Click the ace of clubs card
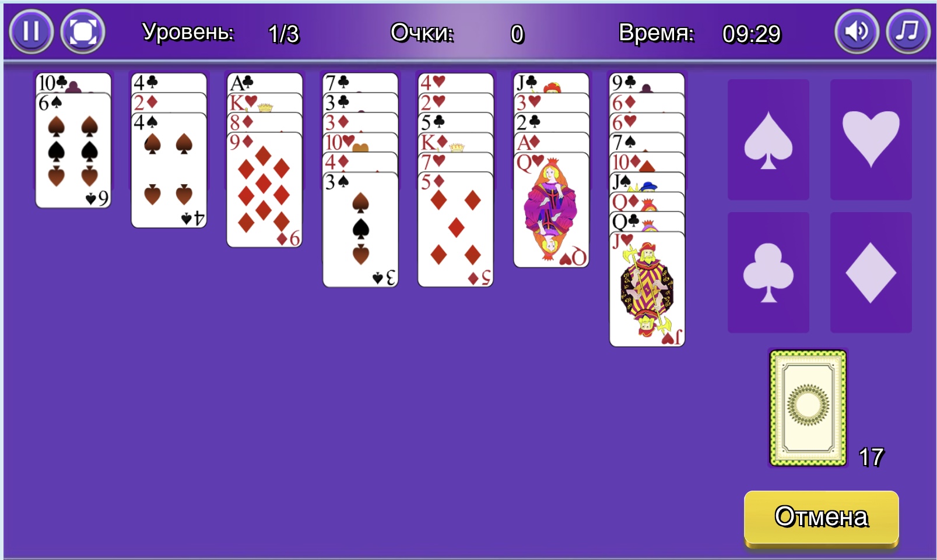The image size is (937, 560). pos(265,83)
